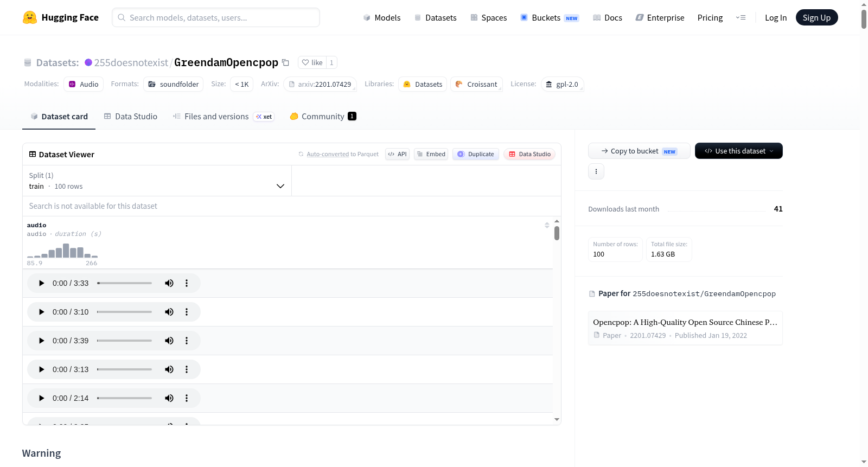Seek within the 3:33 audio progress bar
Viewport: 868px width, 467px height.
click(x=124, y=283)
